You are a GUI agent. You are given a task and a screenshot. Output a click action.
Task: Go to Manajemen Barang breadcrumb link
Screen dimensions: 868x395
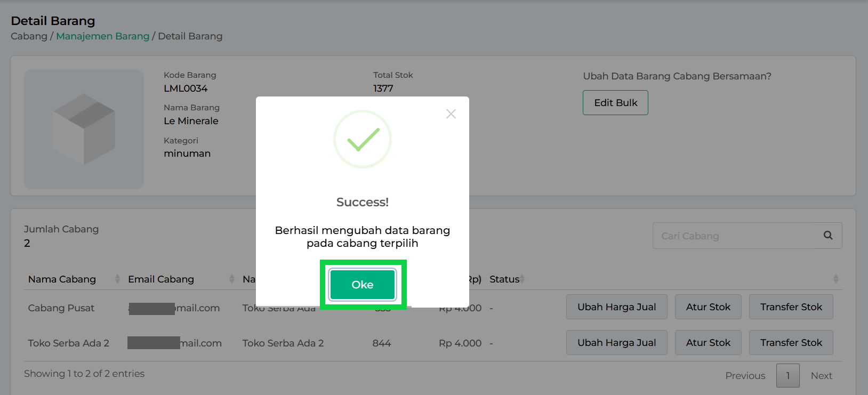click(x=103, y=36)
